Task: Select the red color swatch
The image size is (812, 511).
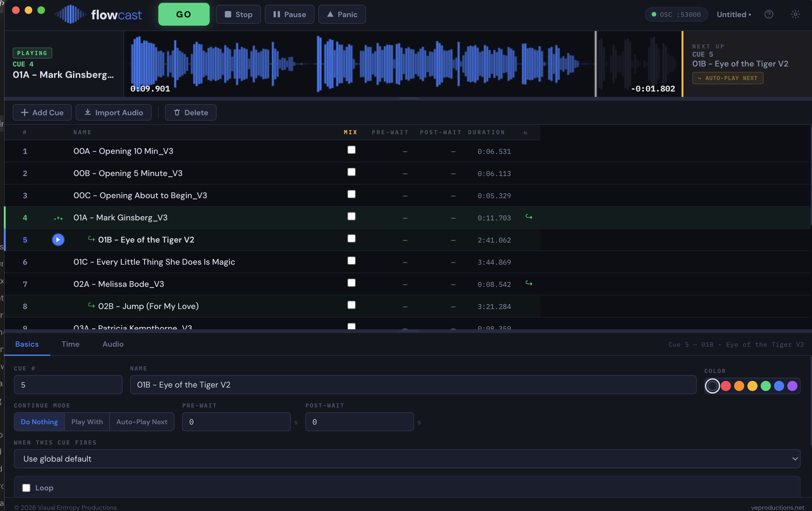Action: pos(726,386)
